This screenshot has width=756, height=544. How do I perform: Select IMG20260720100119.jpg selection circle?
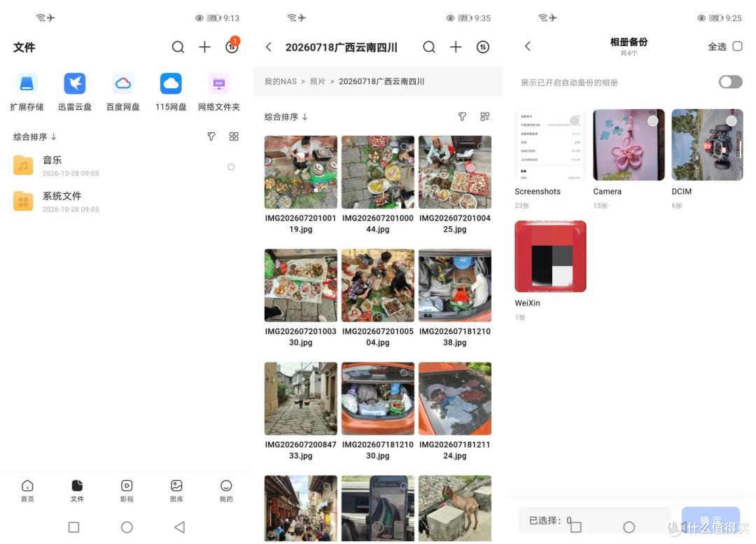[327, 146]
